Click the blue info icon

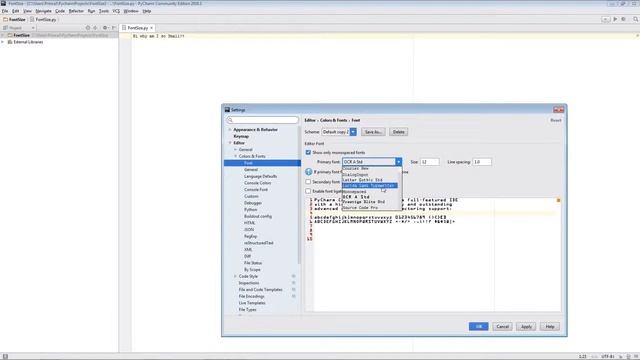(x=309, y=172)
